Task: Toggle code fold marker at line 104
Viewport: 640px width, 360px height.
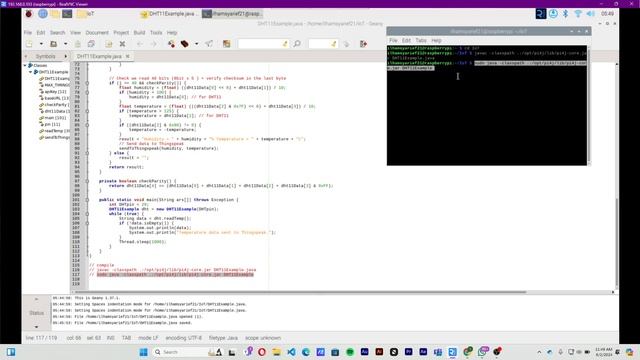Action: click(x=87, y=213)
